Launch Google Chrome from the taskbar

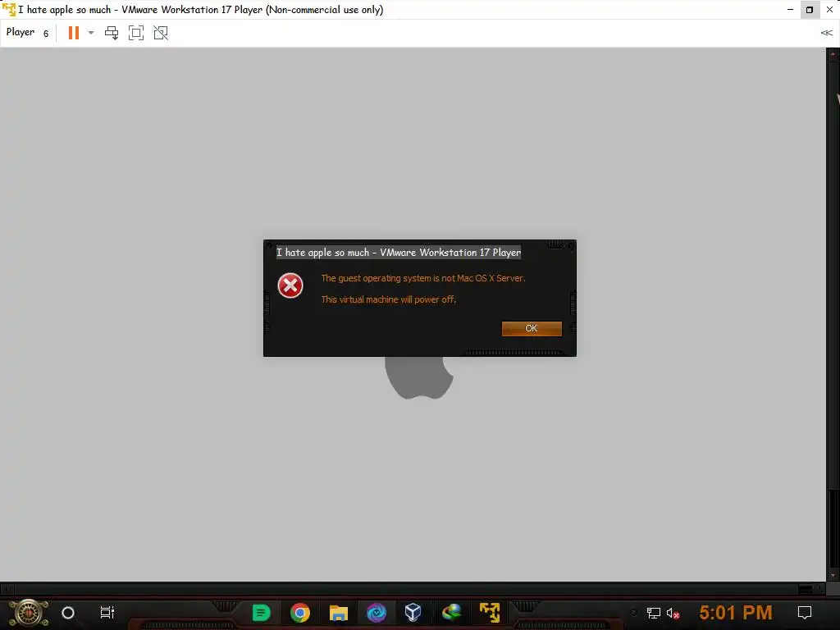point(300,612)
